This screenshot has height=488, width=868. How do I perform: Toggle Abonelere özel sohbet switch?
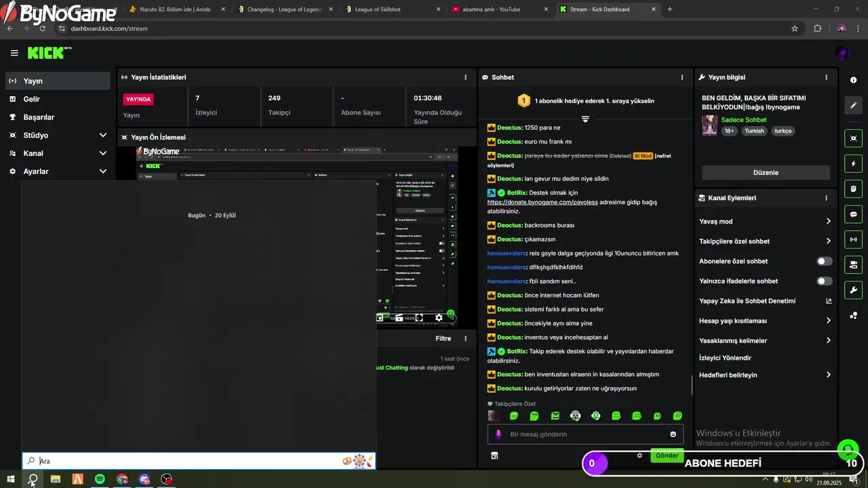pyautogui.click(x=824, y=261)
